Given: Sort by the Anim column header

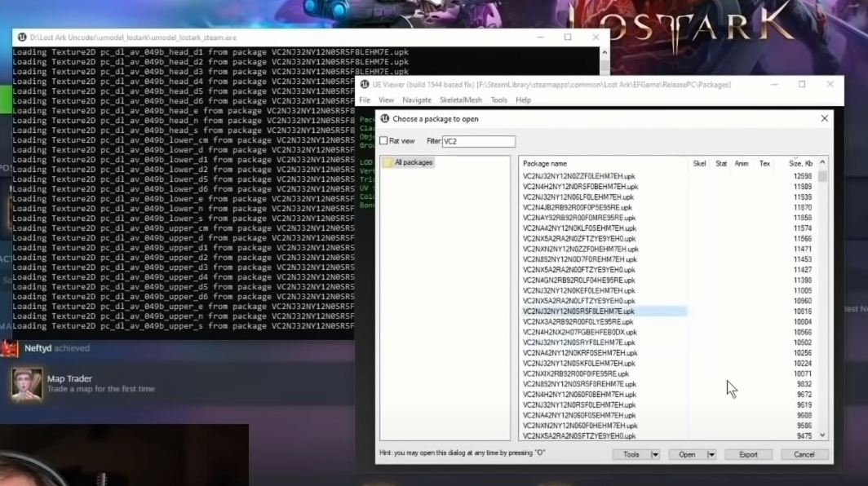Looking at the screenshot, I should [742, 164].
